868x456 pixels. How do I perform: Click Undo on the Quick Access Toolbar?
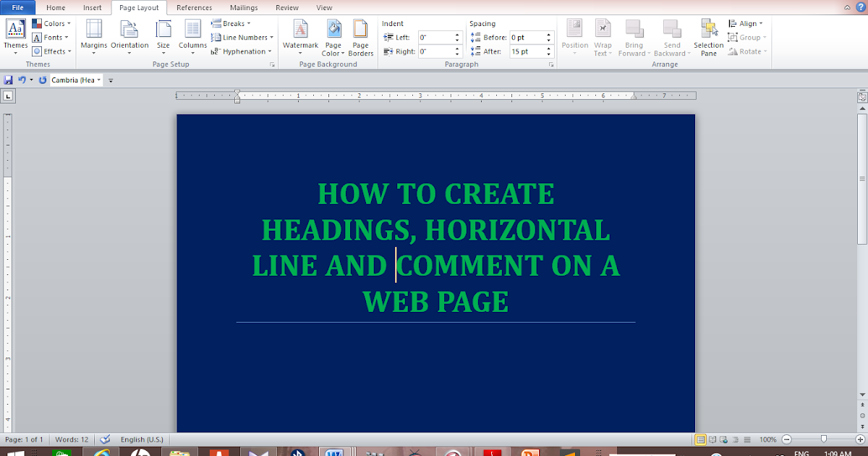pos(22,80)
